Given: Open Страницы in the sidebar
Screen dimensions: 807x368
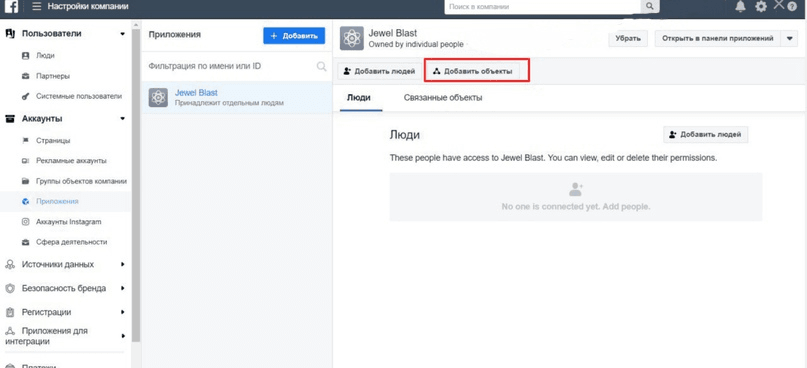Looking at the screenshot, I should (x=54, y=141).
